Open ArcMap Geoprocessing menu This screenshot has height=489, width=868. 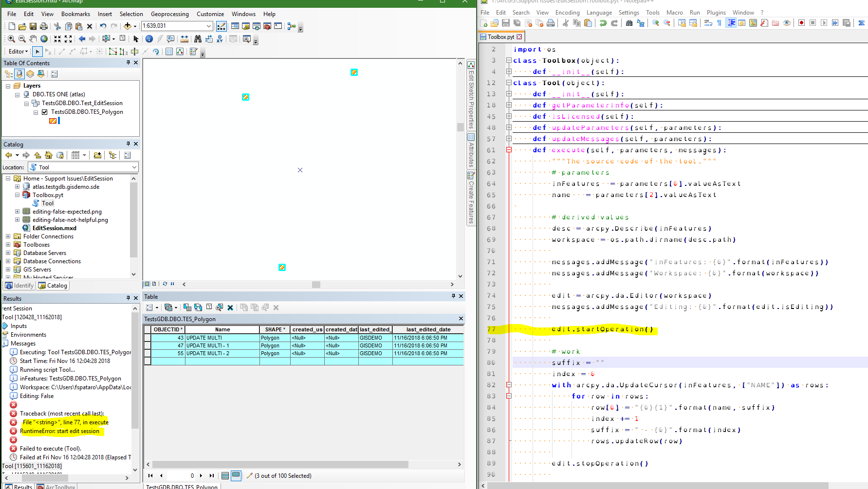click(169, 14)
